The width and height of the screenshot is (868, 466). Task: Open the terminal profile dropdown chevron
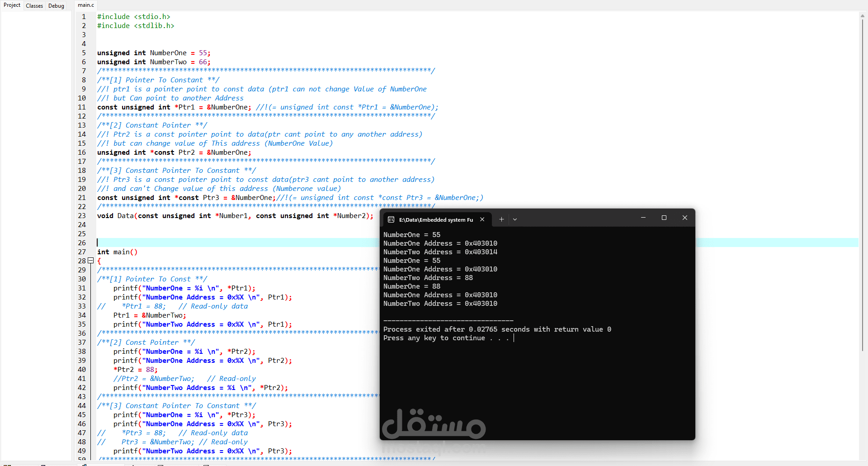coord(515,219)
